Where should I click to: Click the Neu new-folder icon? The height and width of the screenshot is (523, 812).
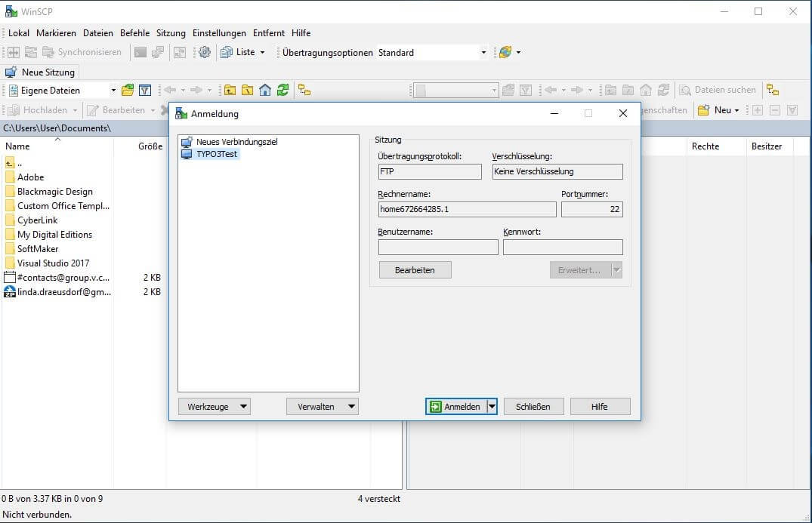click(x=703, y=109)
